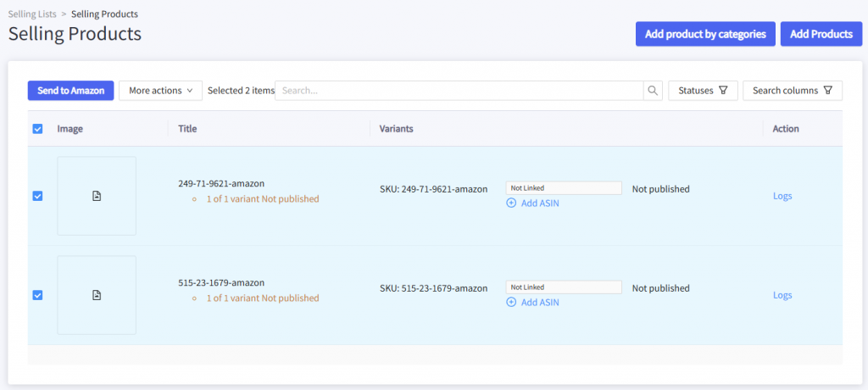868x390 pixels.
Task: Toggle the select-all checkbox in table header
Action: pos(37,129)
